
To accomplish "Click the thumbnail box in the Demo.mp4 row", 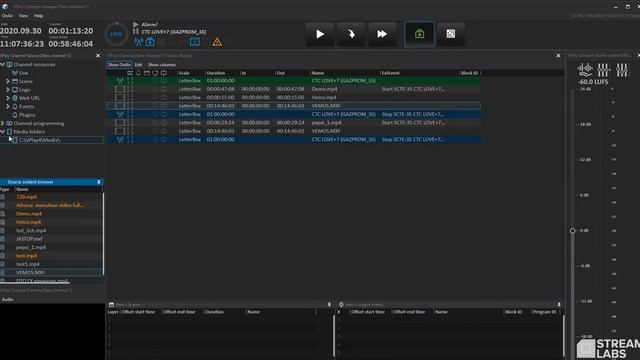I will [x=120, y=89].
